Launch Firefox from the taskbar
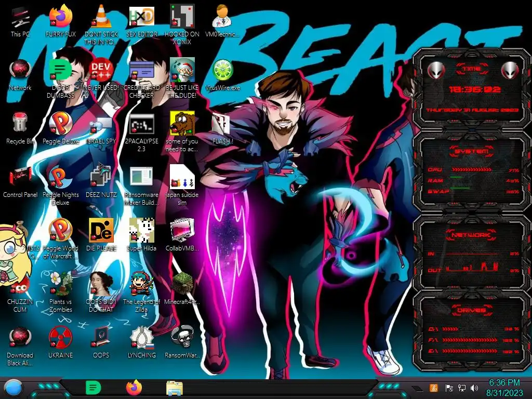Image resolution: width=532 pixels, height=399 pixels. point(134,388)
